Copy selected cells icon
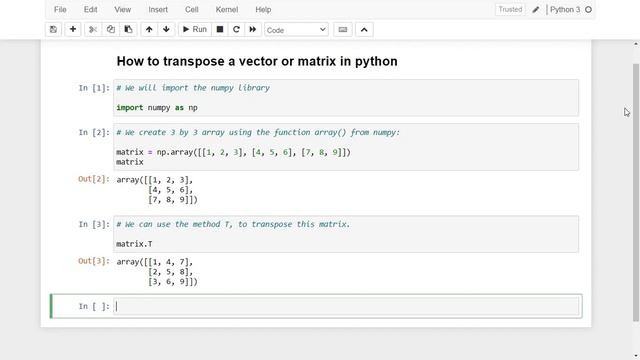640x360 pixels. pos(111,29)
